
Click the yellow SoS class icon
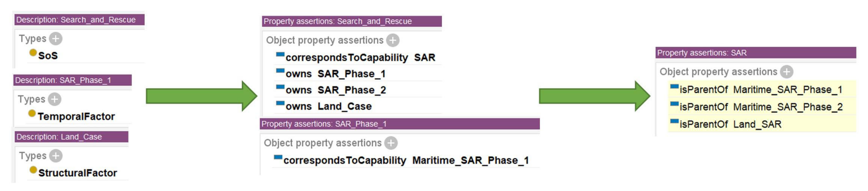(33, 53)
